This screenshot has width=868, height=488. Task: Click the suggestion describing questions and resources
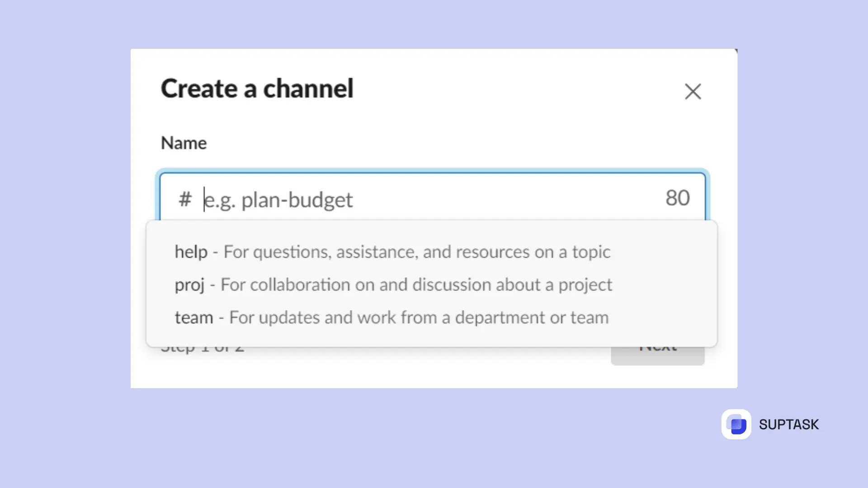(x=392, y=252)
